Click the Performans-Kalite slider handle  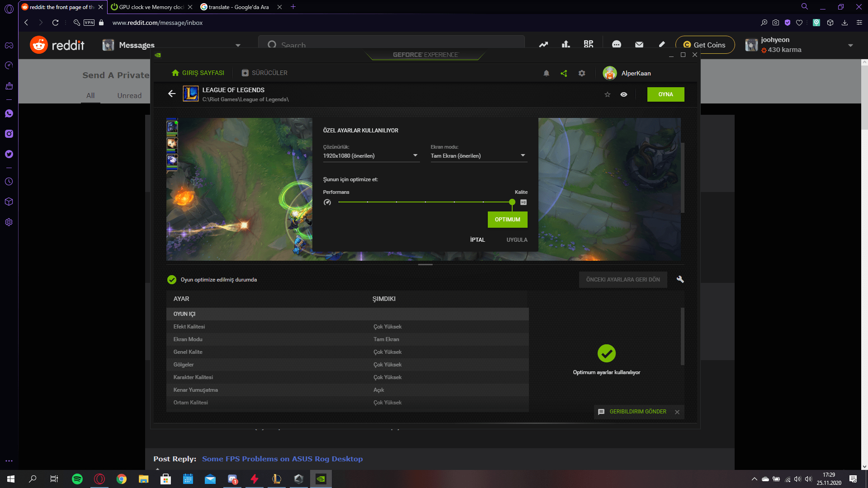(512, 202)
